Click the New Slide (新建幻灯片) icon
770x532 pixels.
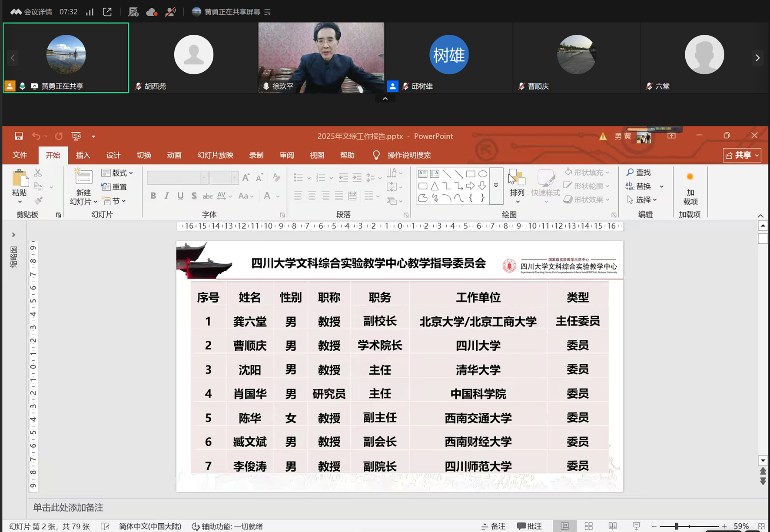click(x=83, y=178)
